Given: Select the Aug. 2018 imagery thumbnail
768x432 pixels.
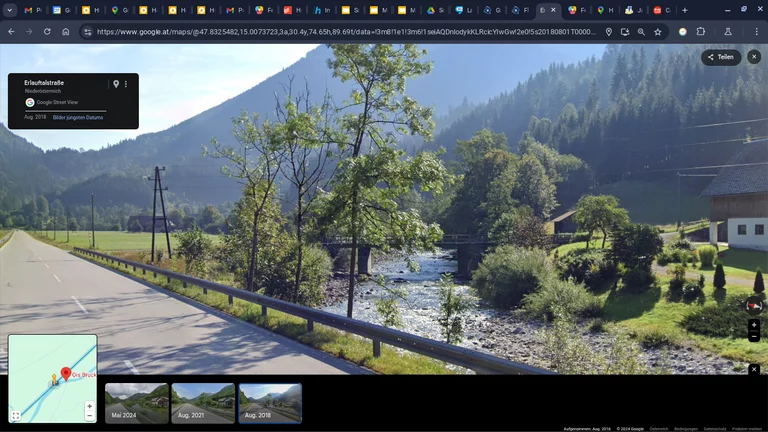Looking at the screenshot, I should pos(270,403).
